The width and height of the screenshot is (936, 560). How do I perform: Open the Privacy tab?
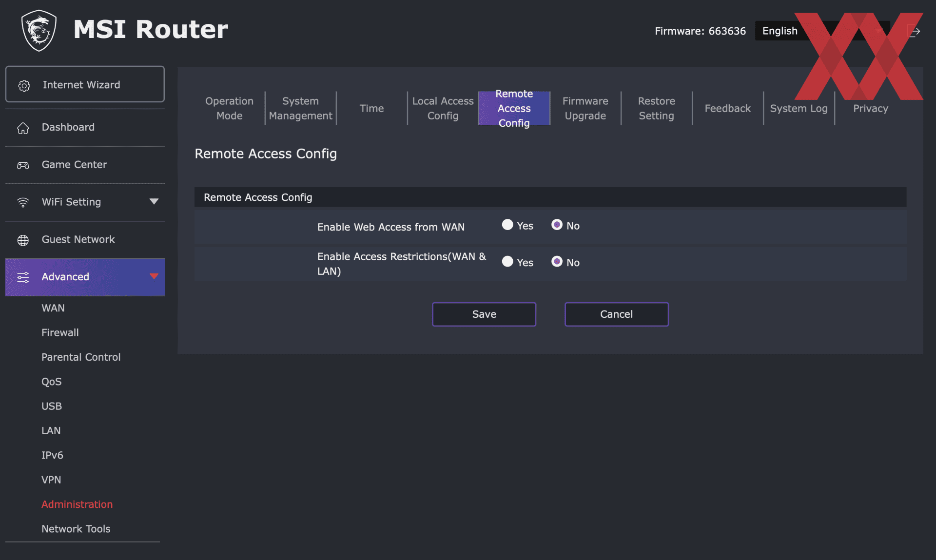click(x=870, y=108)
